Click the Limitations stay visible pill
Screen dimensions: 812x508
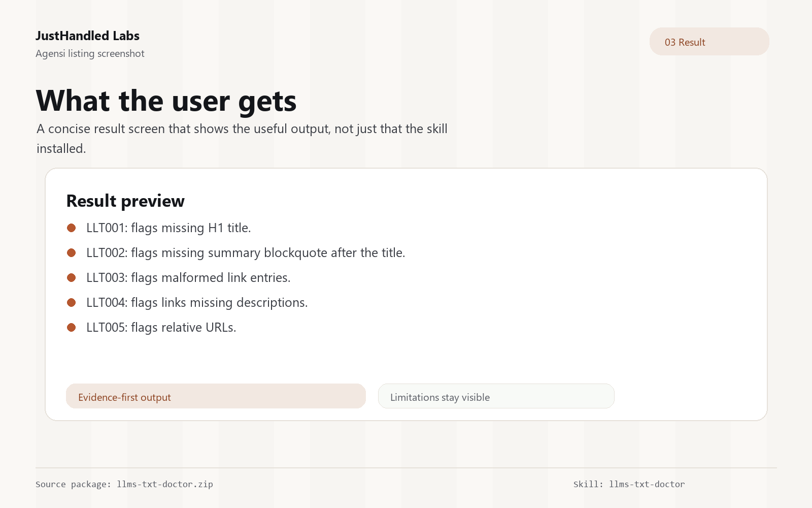496,396
